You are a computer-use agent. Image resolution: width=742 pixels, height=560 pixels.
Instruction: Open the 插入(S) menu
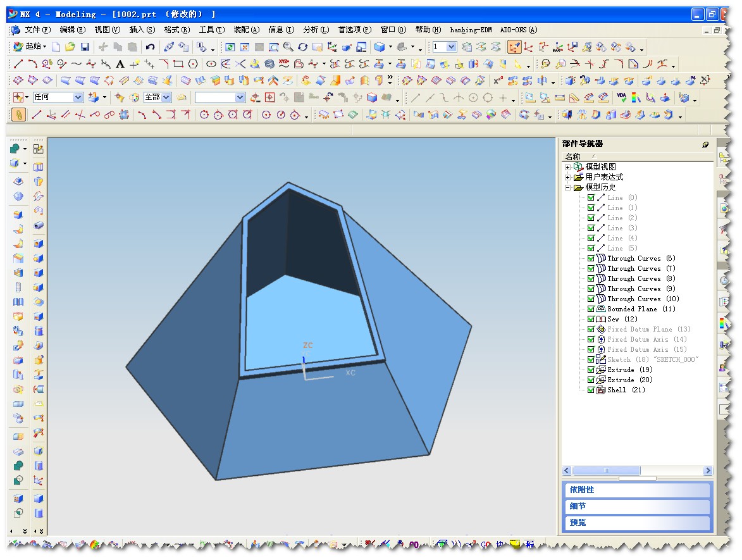point(142,30)
